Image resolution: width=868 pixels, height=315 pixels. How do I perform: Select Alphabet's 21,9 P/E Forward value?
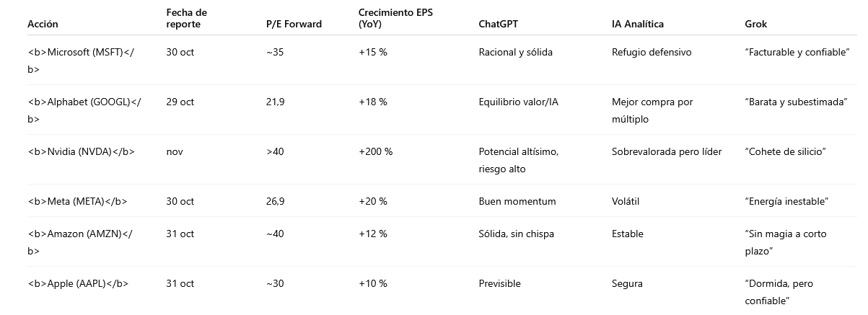pyautogui.click(x=275, y=102)
